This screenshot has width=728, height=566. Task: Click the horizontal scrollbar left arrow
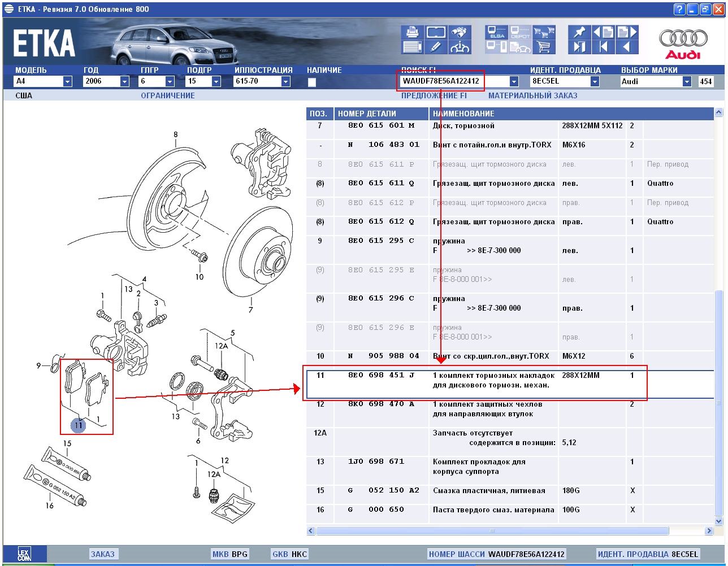[x=311, y=531]
